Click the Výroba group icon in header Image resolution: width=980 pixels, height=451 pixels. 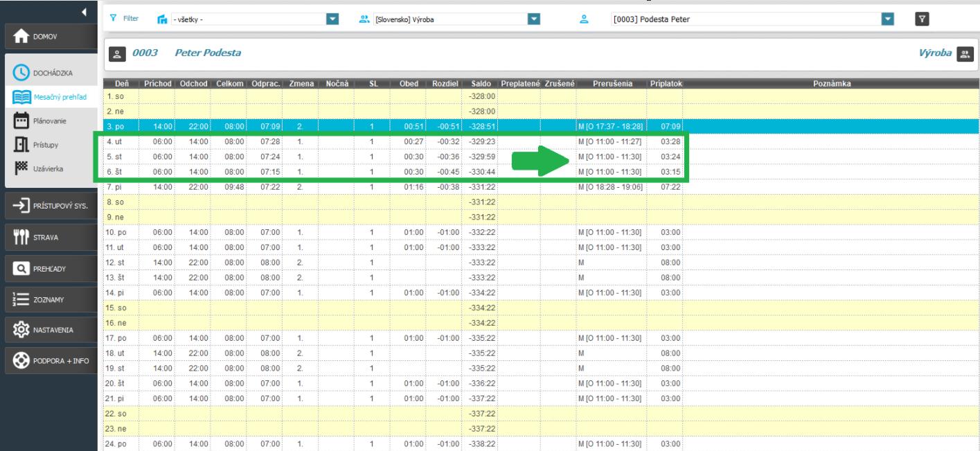tap(963, 53)
